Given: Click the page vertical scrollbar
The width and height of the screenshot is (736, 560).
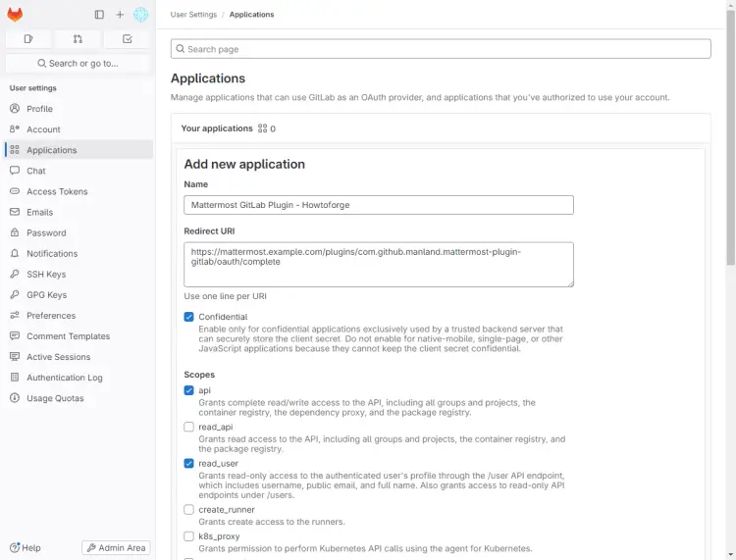Looking at the screenshot, I should point(730,147).
